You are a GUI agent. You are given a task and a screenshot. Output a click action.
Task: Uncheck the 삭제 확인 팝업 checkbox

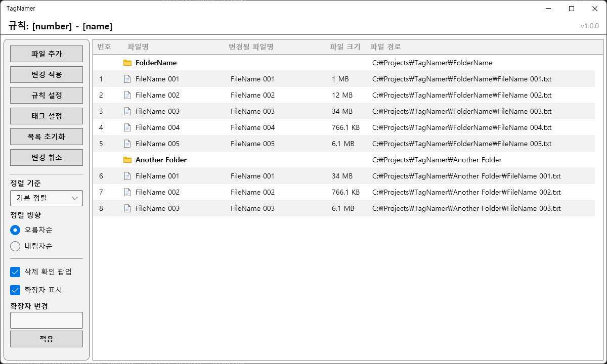[x=15, y=272]
